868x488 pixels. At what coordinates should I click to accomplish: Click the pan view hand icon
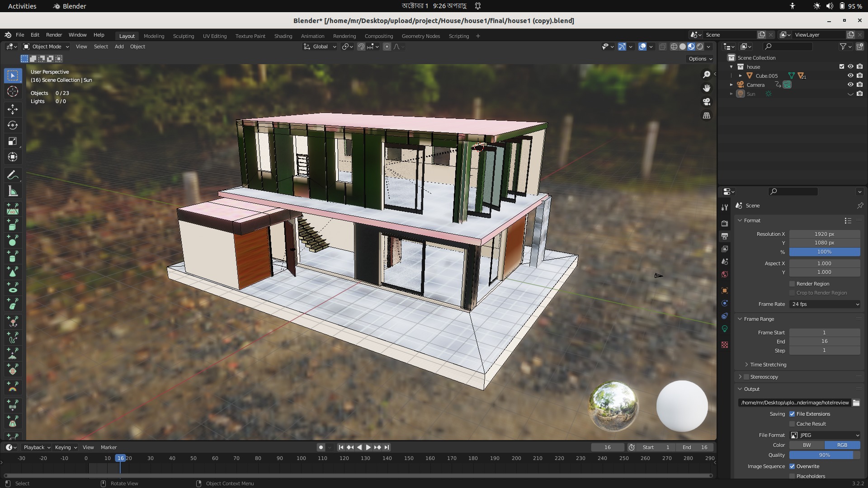pos(707,88)
